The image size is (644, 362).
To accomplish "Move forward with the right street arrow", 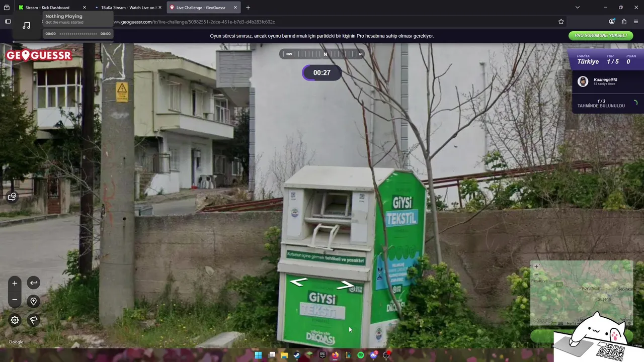I will (x=345, y=285).
